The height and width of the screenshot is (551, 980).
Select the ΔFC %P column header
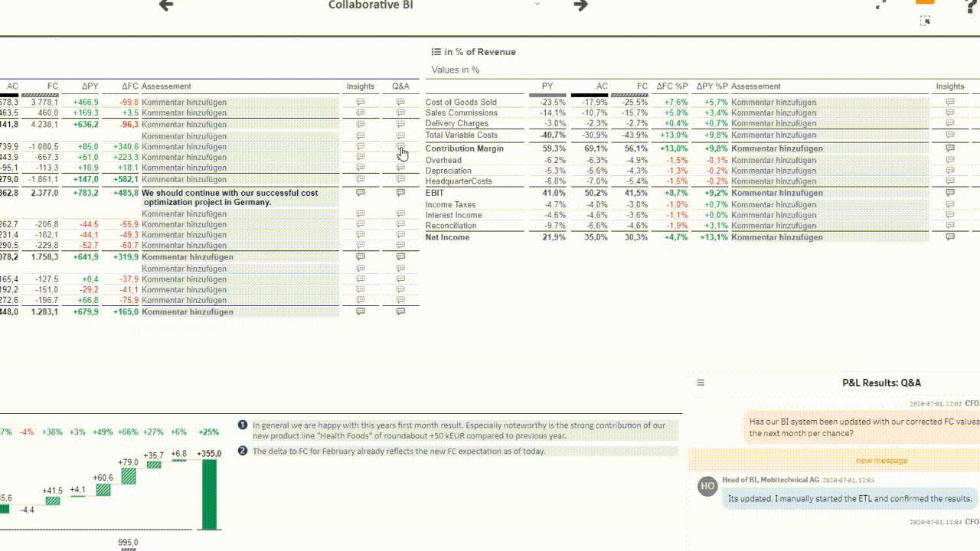pyautogui.click(x=671, y=86)
